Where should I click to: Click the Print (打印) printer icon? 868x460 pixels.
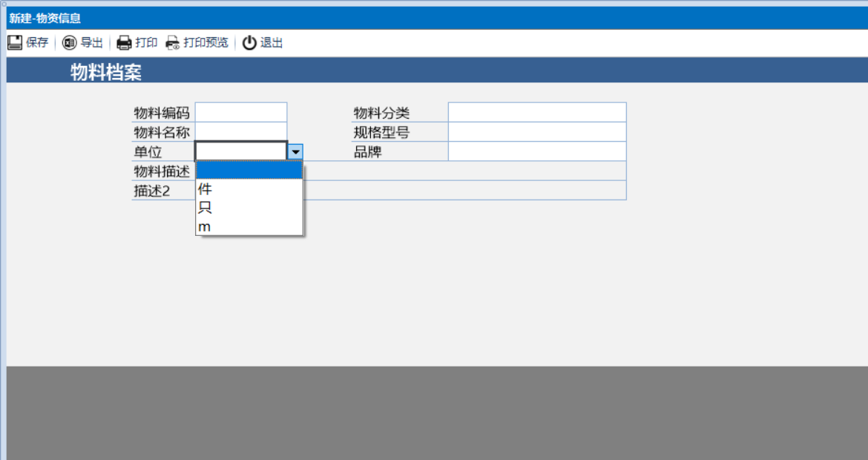pos(124,43)
